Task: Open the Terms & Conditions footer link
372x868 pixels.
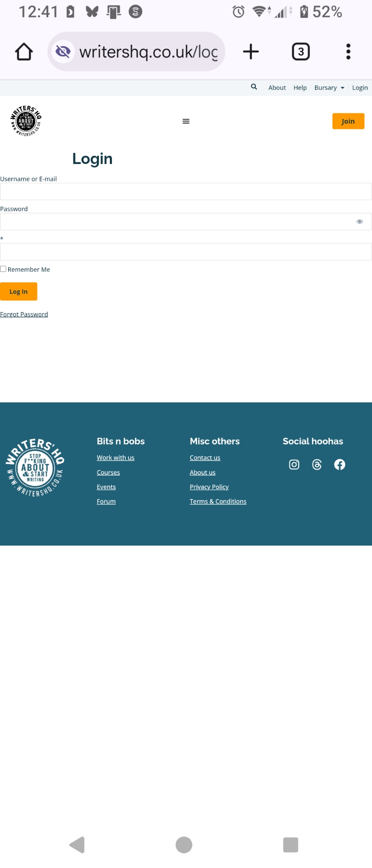Action: pyautogui.click(x=218, y=501)
